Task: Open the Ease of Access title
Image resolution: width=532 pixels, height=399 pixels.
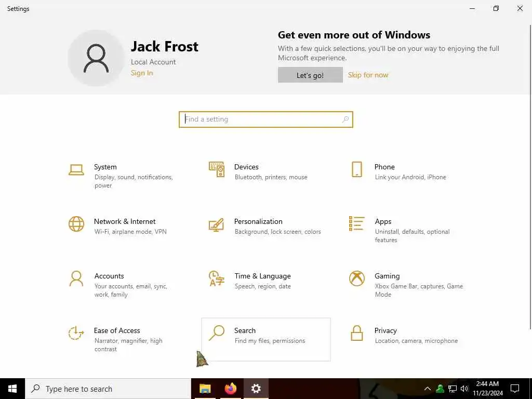Action: click(x=117, y=330)
